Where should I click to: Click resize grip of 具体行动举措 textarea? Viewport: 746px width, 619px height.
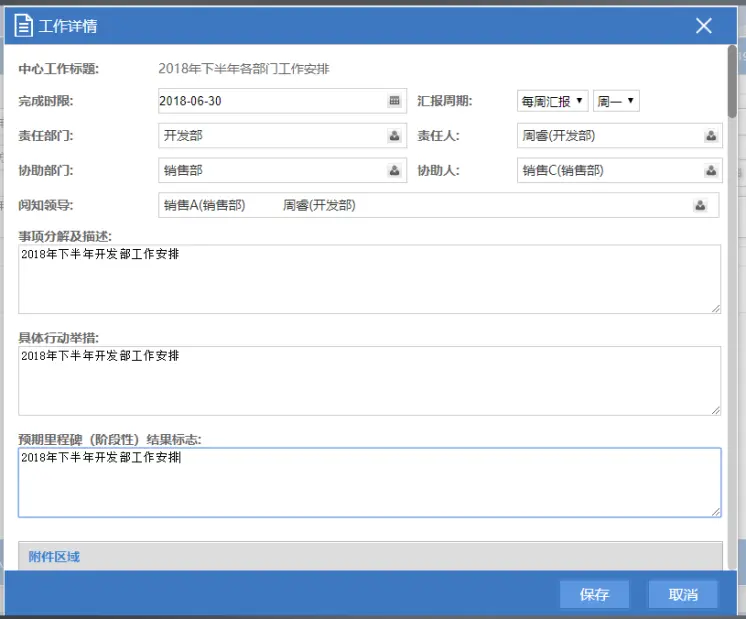click(716, 410)
